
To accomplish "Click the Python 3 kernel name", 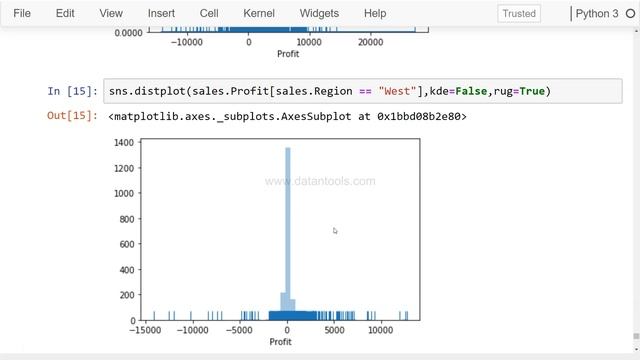I will 597,13.
